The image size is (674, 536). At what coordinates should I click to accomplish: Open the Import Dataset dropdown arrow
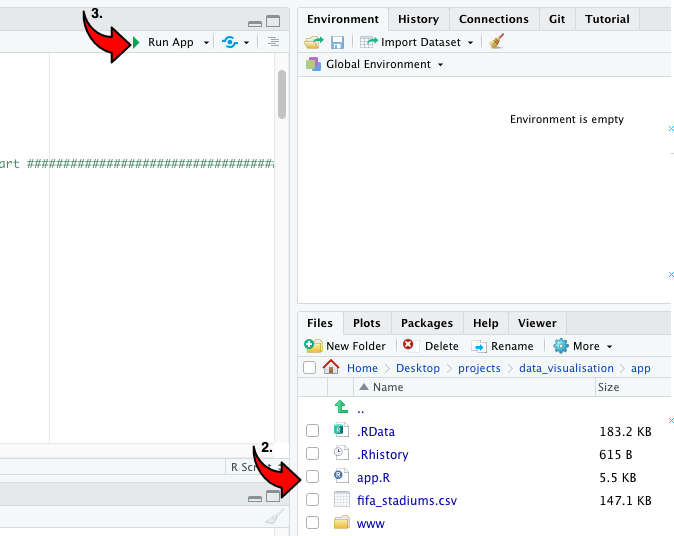pos(470,43)
